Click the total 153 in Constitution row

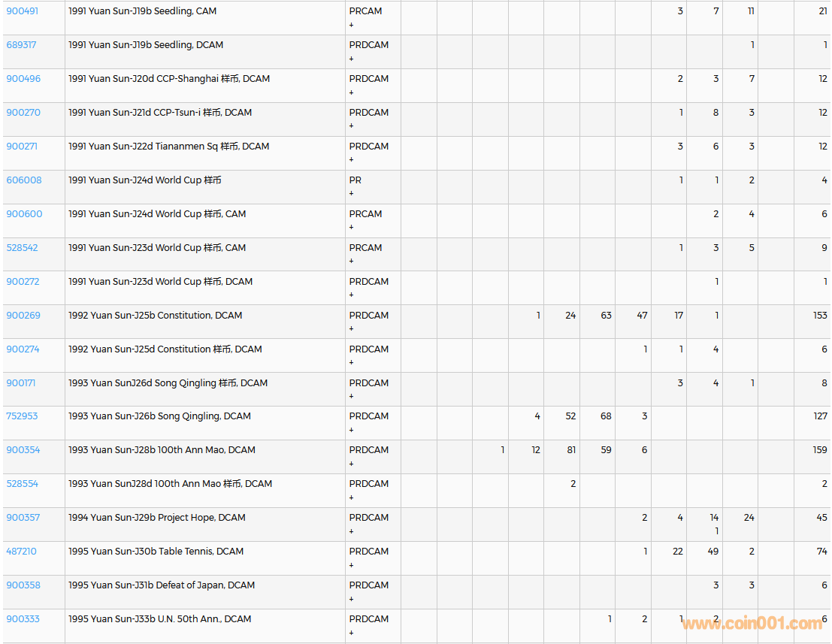point(819,316)
